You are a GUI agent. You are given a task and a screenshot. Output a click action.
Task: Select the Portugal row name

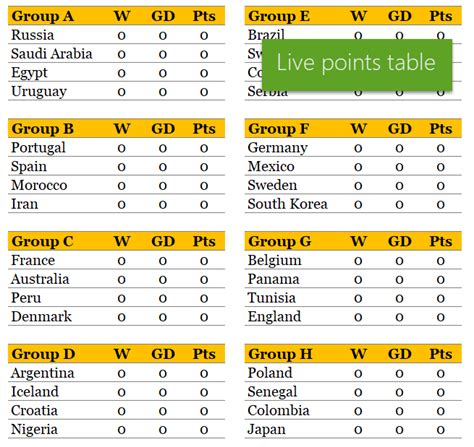click(x=38, y=148)
